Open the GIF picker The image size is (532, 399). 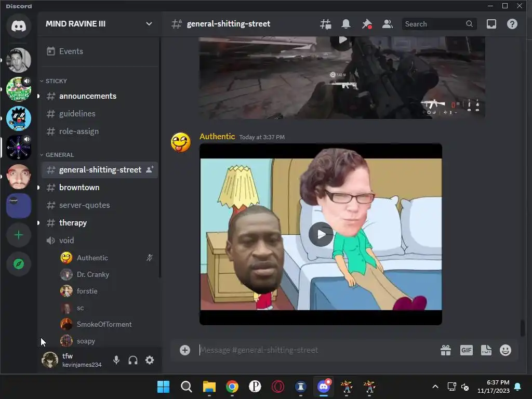[466, 350]
